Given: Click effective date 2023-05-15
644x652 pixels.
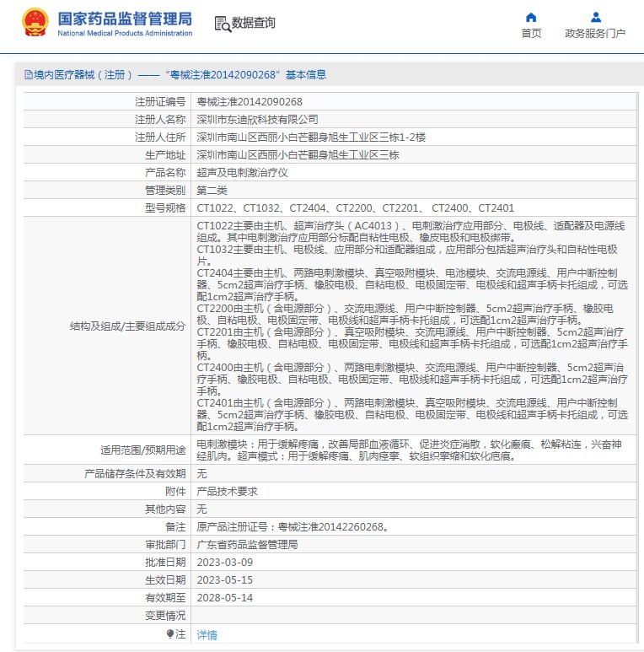Looking at the screenshot, I should (225, 580).
